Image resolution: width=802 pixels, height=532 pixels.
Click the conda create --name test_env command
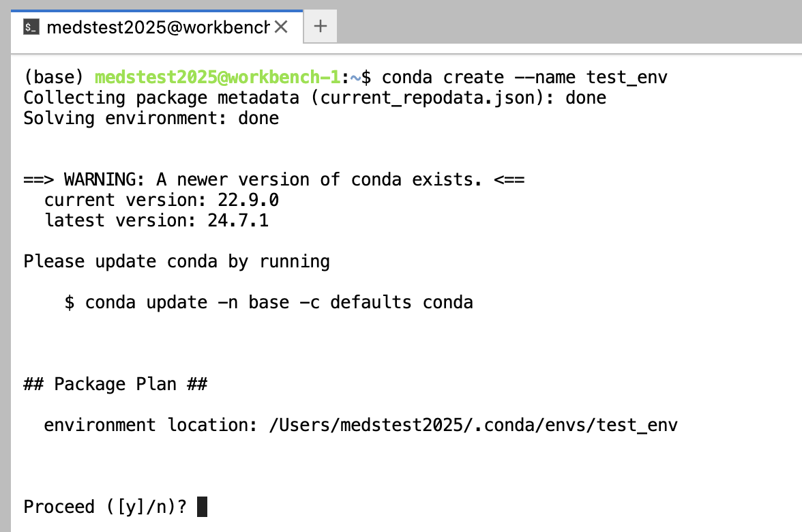[524, 77]
